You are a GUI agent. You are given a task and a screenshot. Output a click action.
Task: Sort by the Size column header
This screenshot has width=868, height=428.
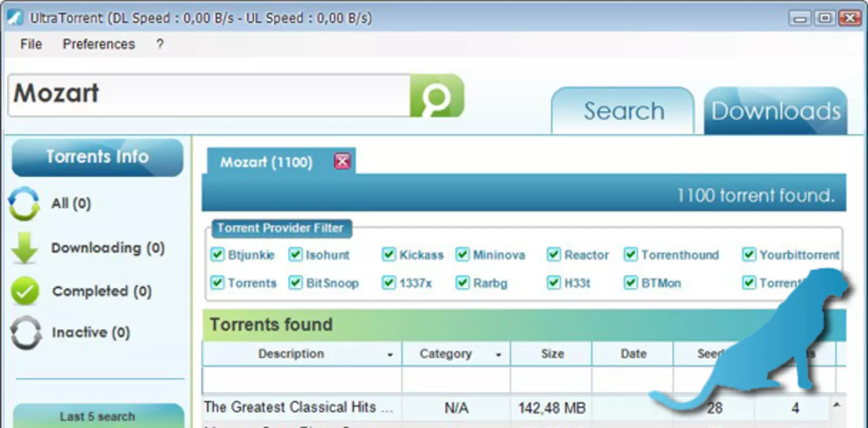pyautogui.click(x=552, y=354)
